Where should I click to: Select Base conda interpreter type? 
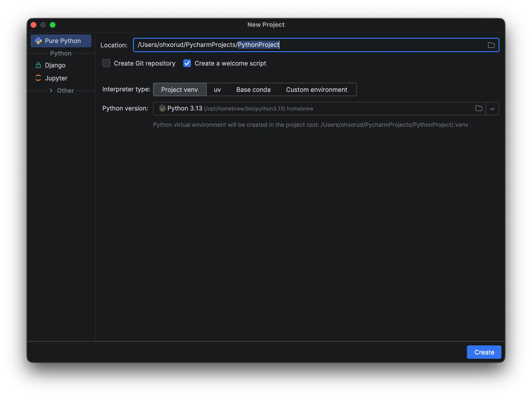pyautogui.click(x=253, y=89)
